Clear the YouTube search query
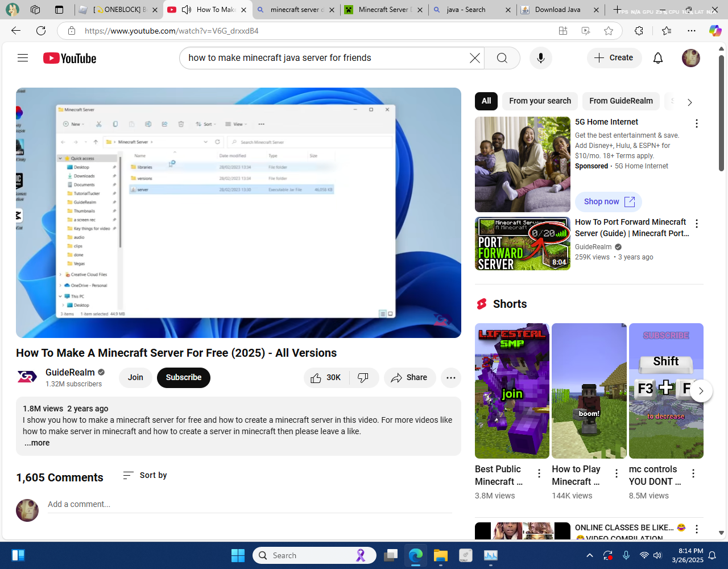 click(x=474, y=58)
